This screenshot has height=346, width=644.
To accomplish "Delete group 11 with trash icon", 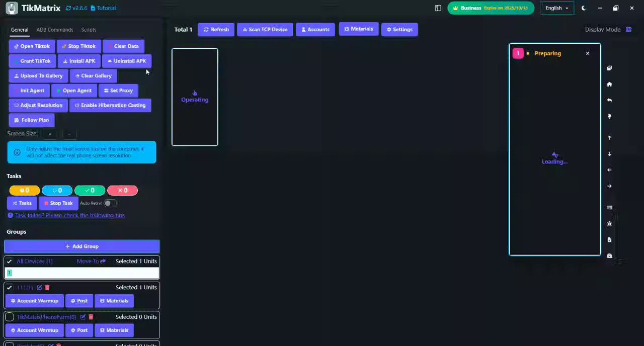I will point(47,288).
